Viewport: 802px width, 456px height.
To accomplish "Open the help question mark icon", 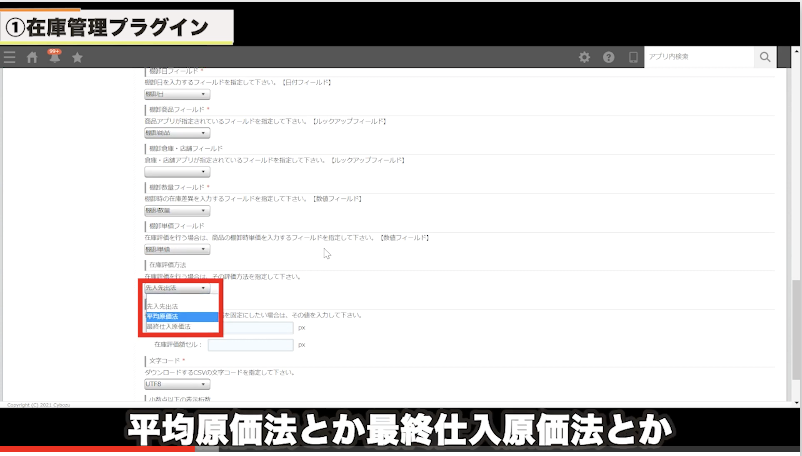I will click(609, 58).
